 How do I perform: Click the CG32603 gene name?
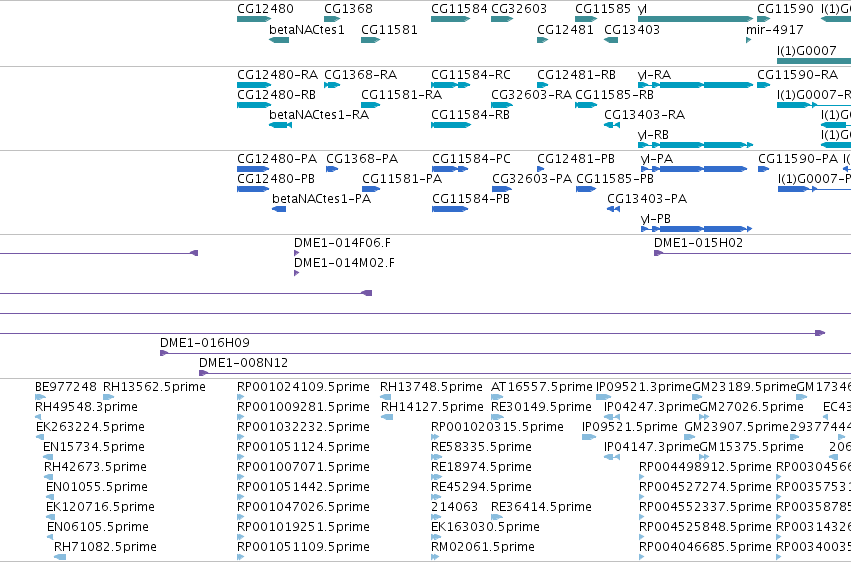(519, 9)
